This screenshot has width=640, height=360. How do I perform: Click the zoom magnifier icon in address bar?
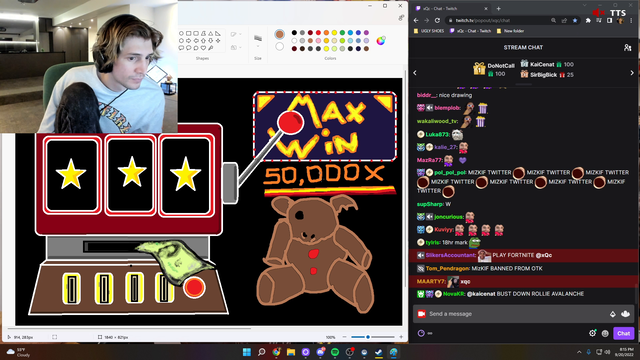click(553, 20)
